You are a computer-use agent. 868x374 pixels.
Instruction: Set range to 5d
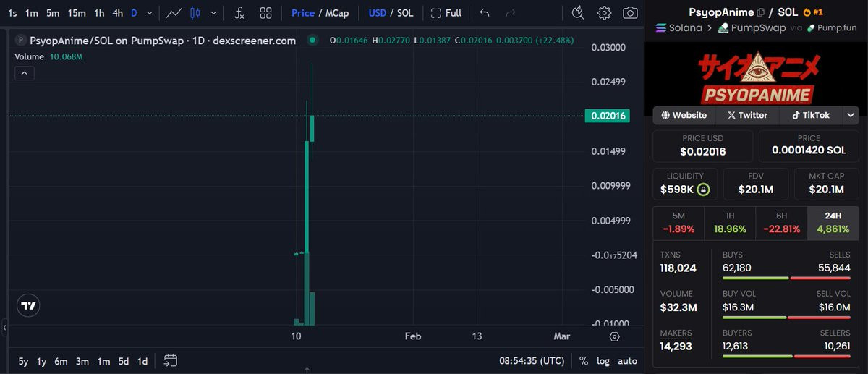(x=124, y=361)
